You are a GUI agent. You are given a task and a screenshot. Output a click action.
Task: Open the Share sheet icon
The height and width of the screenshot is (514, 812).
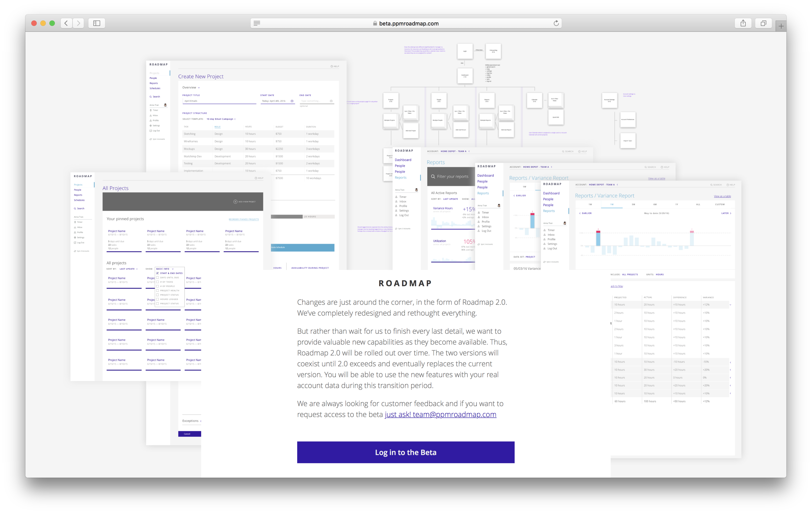tap(743, 23)
